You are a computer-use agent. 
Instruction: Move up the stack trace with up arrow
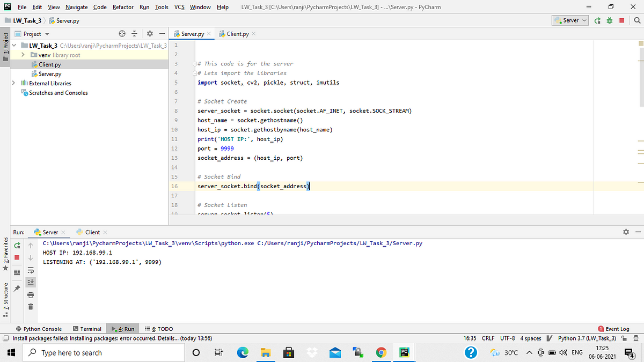coord(31,246)
